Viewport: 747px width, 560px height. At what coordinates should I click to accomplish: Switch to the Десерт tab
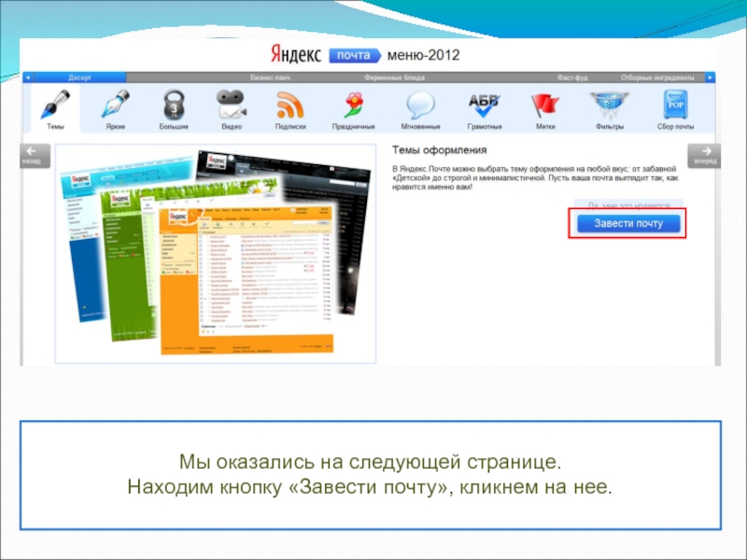coord(79,77)
